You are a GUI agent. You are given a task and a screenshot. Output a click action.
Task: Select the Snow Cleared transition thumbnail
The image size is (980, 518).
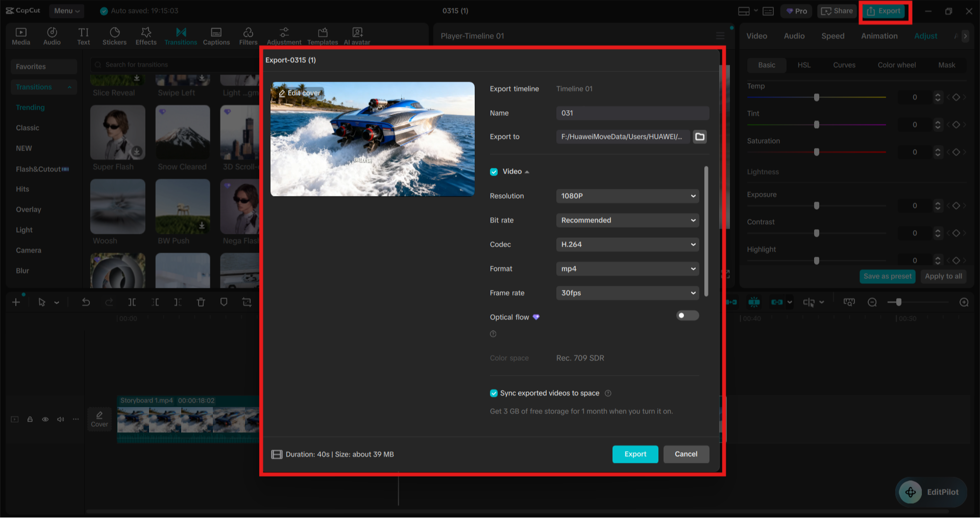(183, 133)
